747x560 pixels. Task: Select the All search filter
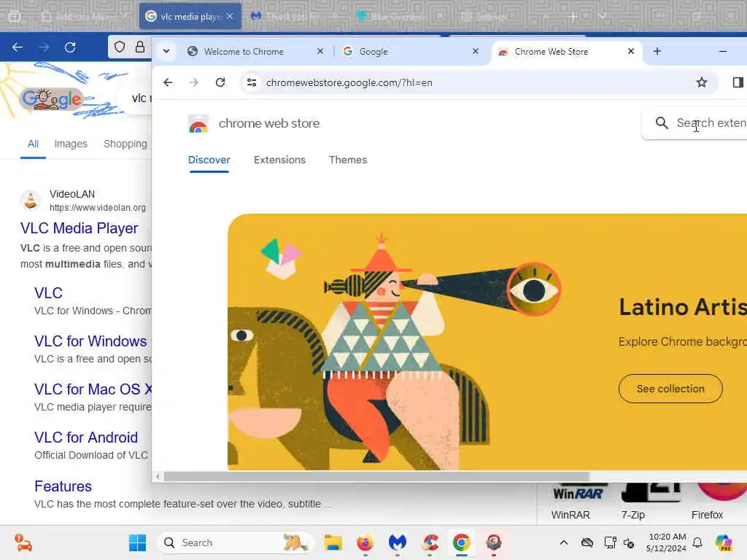[33, 144]
